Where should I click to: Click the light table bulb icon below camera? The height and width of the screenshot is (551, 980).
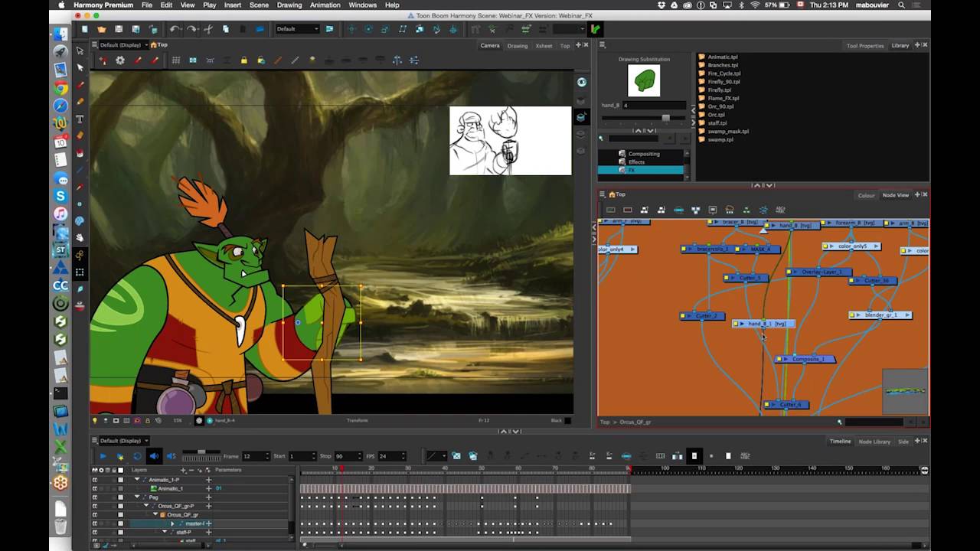[95, 420]
